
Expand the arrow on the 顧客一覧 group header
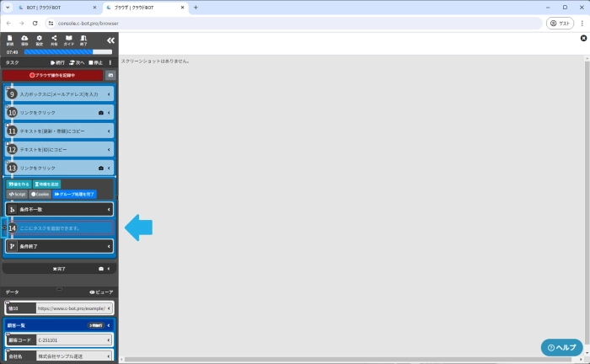click(109, 325)
